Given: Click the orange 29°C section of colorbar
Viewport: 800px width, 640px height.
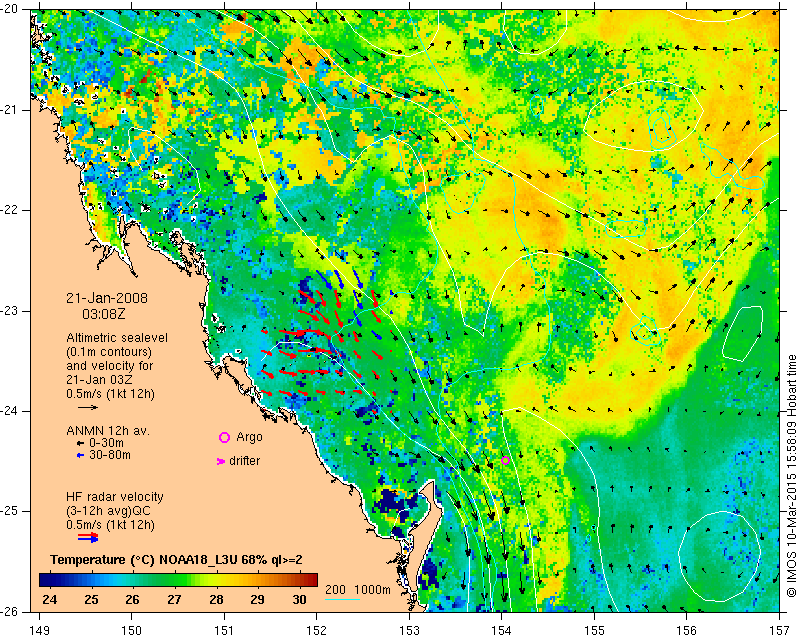Looking at the screenshot, I should [257, 580].
